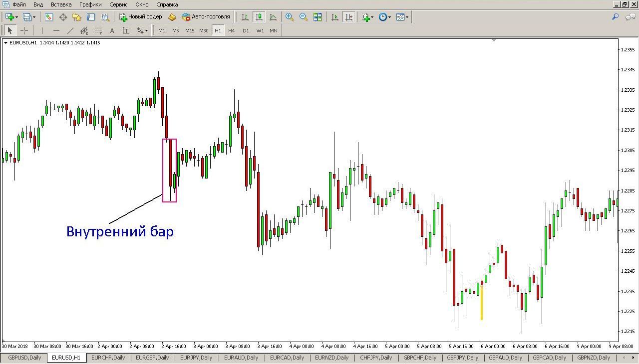
Task: Click the chart shift triangle marker
Action: click(494, 40)
